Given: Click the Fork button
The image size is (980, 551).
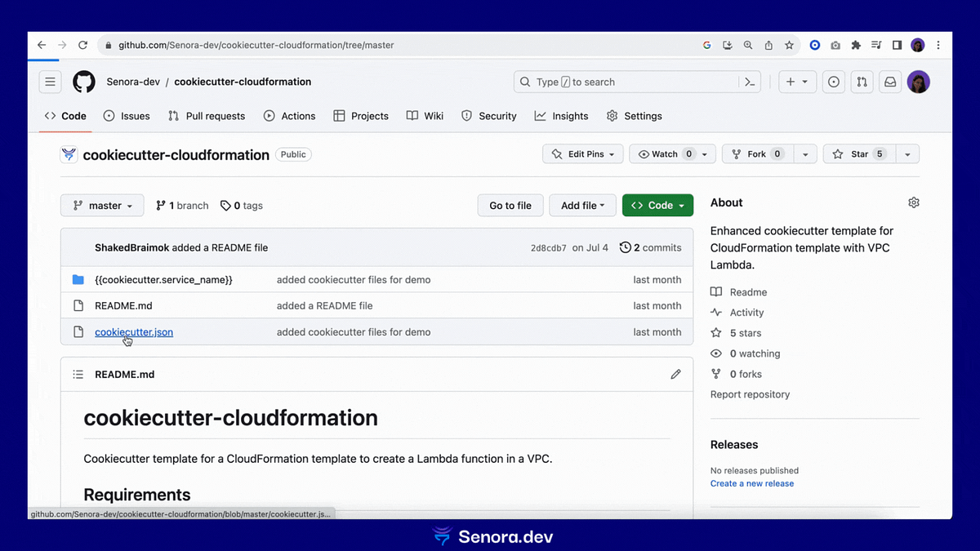Looking at the screenshot, I should [758, 154].
